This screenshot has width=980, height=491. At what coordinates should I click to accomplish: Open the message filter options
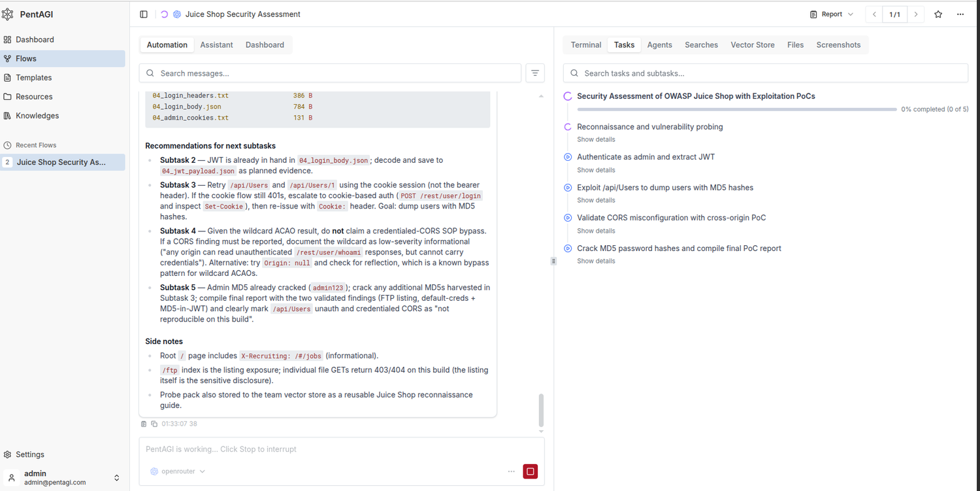point(535,73)
